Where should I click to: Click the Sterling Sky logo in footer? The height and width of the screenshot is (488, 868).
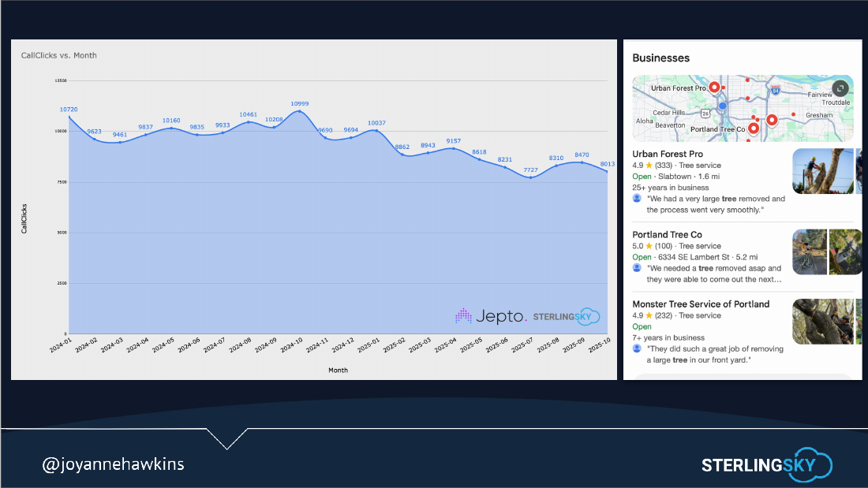click(767, 464)
